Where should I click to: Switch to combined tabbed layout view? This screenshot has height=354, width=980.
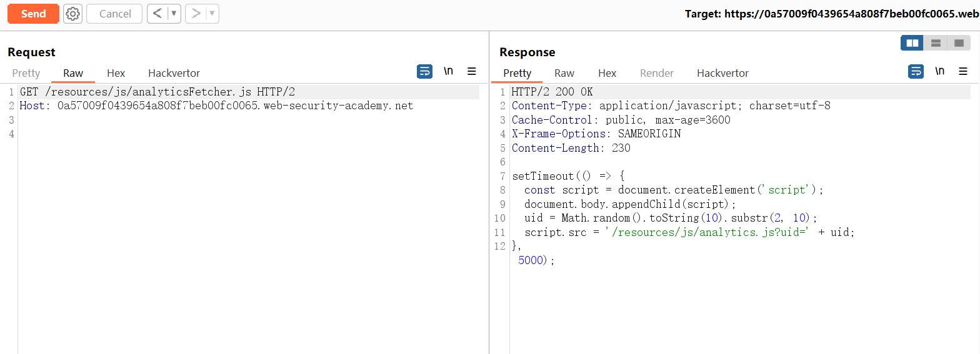click(959, 43)
